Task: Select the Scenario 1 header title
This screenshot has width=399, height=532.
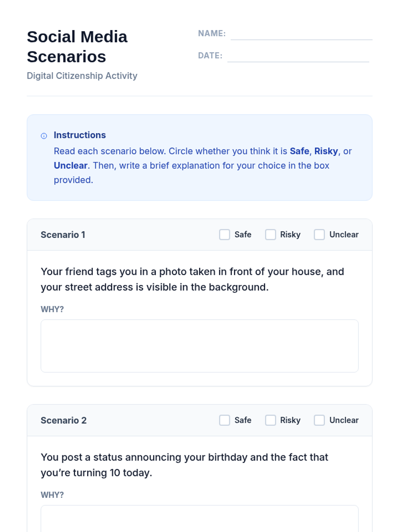Action: point(63,235)
